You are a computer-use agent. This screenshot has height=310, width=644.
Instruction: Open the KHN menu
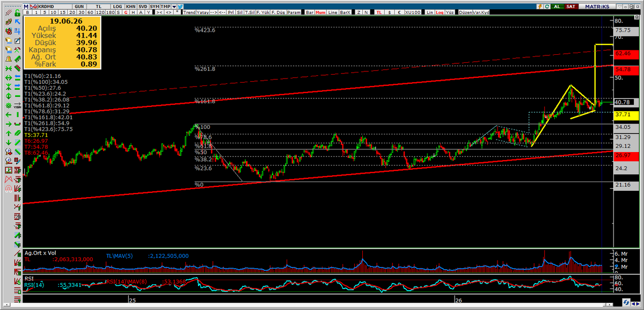click(131, 6)
